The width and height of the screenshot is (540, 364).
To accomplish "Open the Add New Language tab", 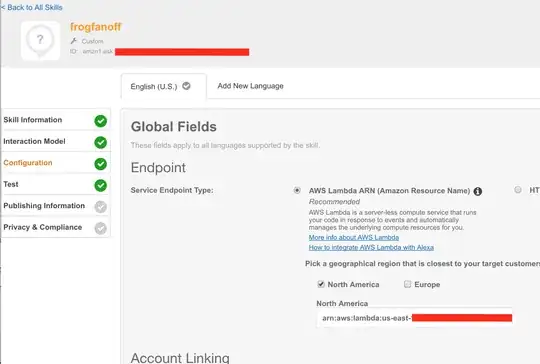I will pos(250,86).
